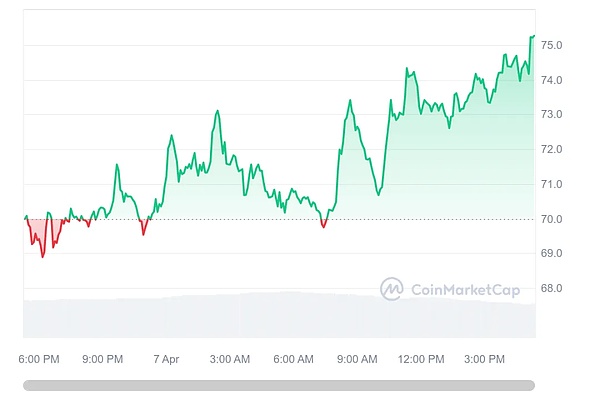Select the 9:00 PM time axis label
The image size is (600, 400).
coord(102,359)
